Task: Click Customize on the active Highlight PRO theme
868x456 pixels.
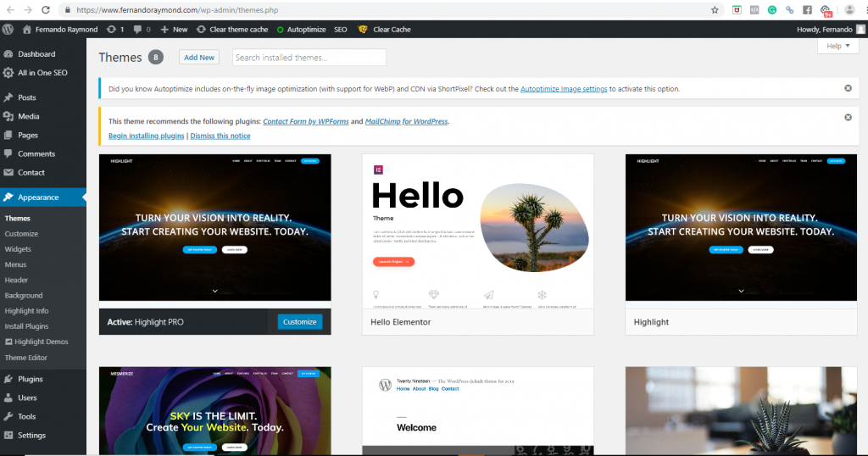Action: coord(299,321)
